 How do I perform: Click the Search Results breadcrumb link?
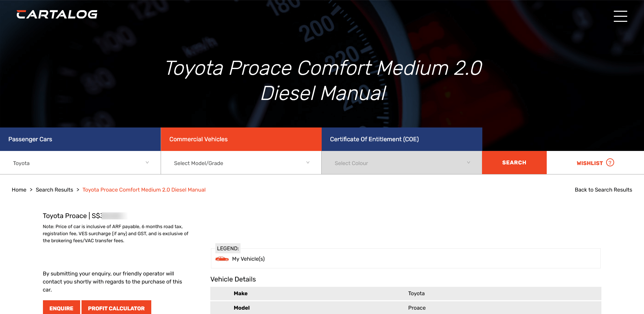pyautogui.click(x=54, y=190)
